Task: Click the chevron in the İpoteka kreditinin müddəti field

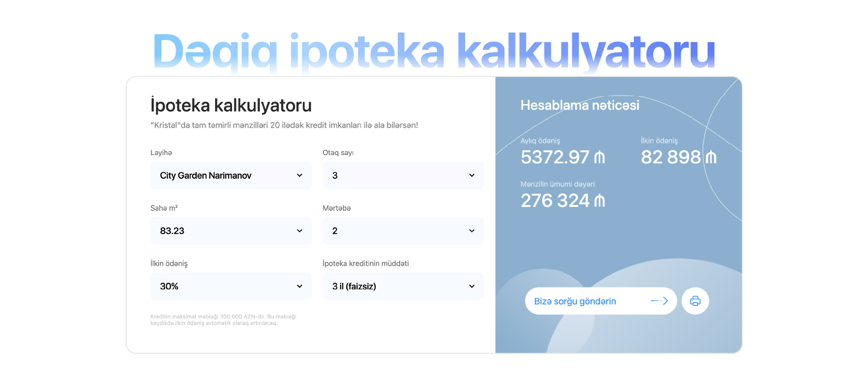Action: tap(472, 287)
